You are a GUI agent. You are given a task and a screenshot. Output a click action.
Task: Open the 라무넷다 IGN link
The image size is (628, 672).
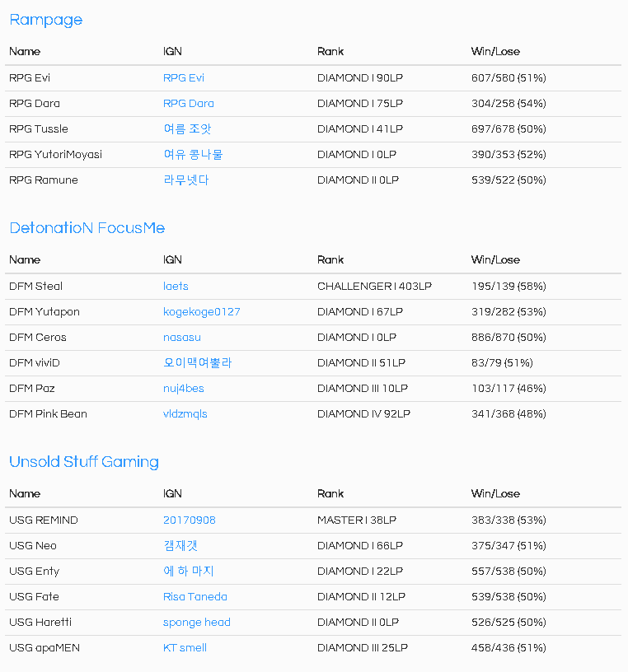[x=186, y=180]
